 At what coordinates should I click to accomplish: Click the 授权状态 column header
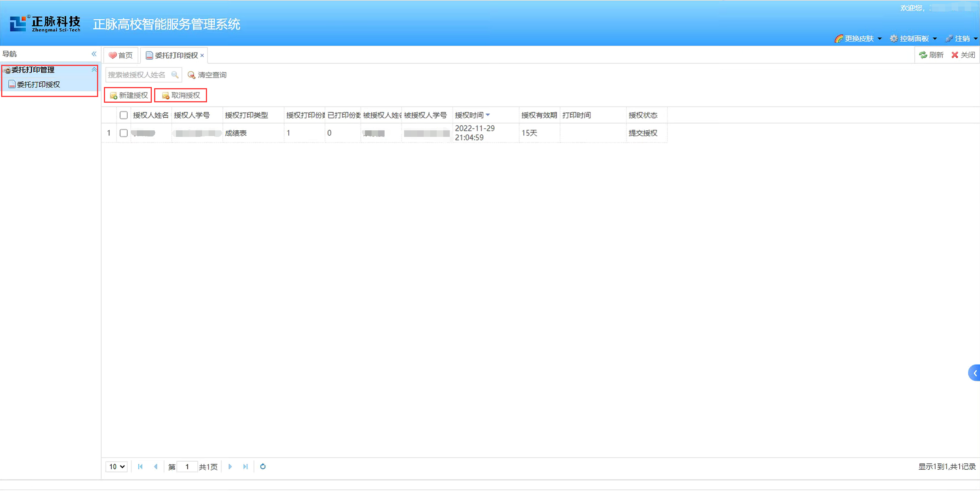click(x=646, y=115)
